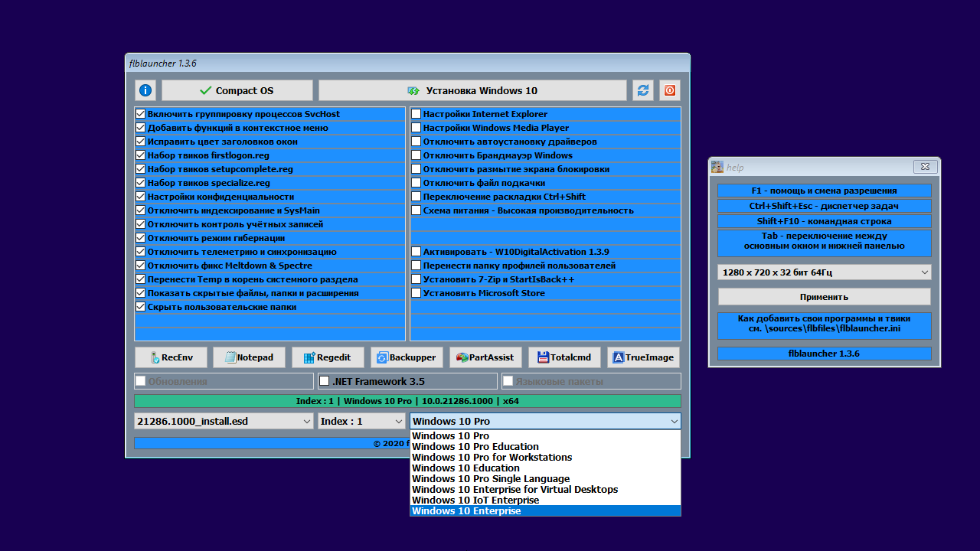
Task: Click the Compact OS button
Action: (237, 90)
